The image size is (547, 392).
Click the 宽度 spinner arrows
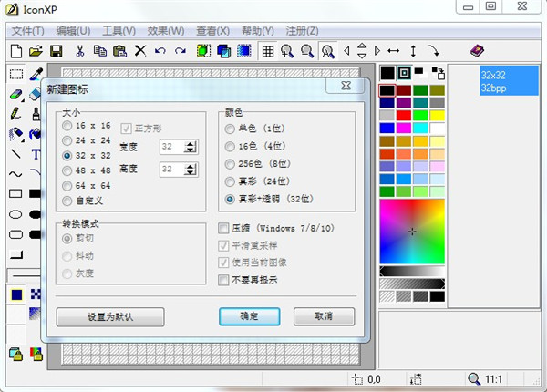click(x=190, y=147)
